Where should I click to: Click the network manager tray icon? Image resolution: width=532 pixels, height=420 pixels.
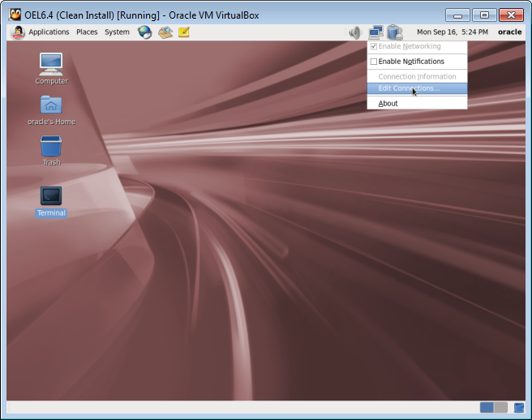click(376, 32)
